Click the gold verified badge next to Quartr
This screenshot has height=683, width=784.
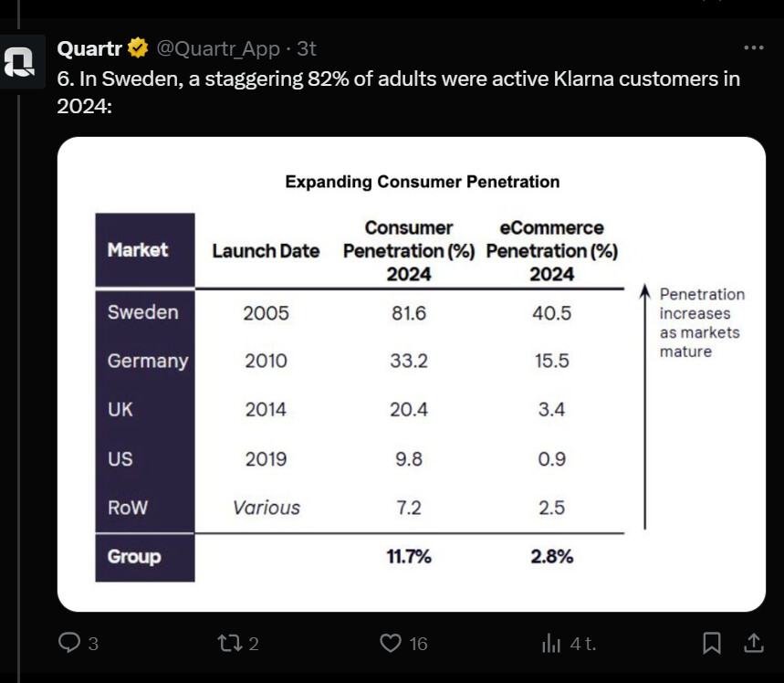[x=138, y=48]
